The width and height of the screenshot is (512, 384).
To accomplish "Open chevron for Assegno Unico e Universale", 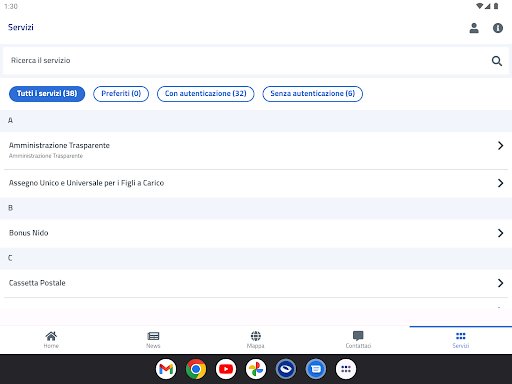I will 500,183.
